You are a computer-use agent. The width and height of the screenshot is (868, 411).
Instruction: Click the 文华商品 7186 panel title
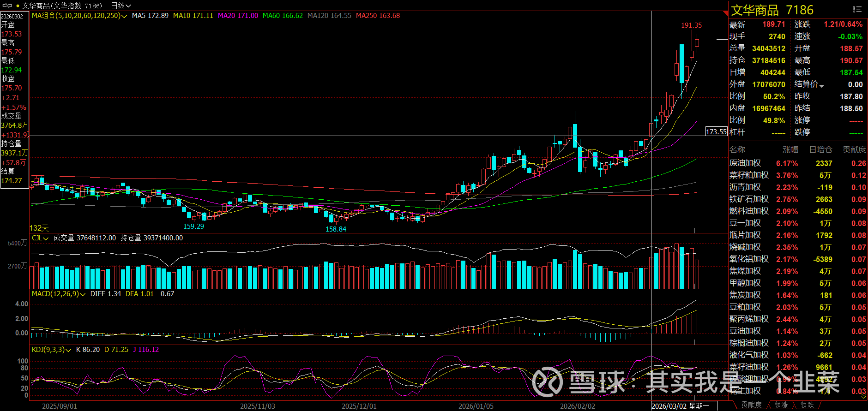click(772, 10)
